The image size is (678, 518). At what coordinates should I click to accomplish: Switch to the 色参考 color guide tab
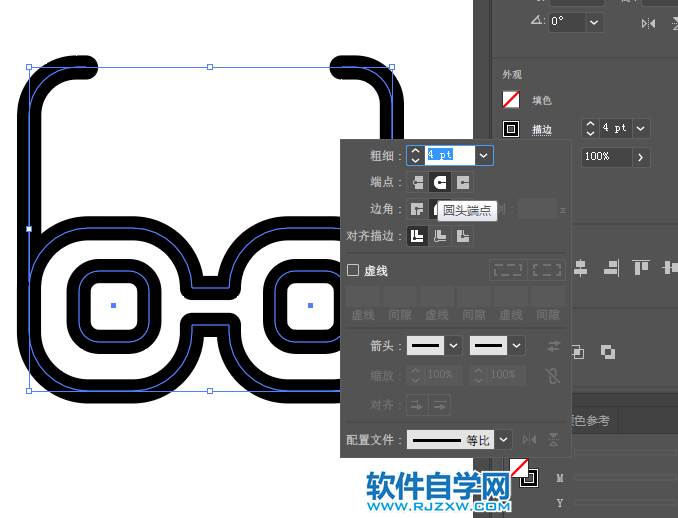coord(591,420)
